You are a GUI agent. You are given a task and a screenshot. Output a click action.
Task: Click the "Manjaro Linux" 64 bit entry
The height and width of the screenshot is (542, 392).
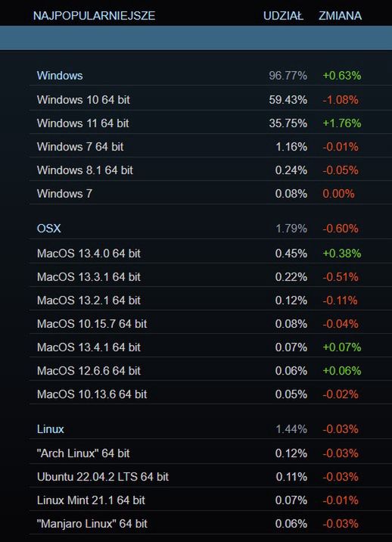(x=210, y=524)
